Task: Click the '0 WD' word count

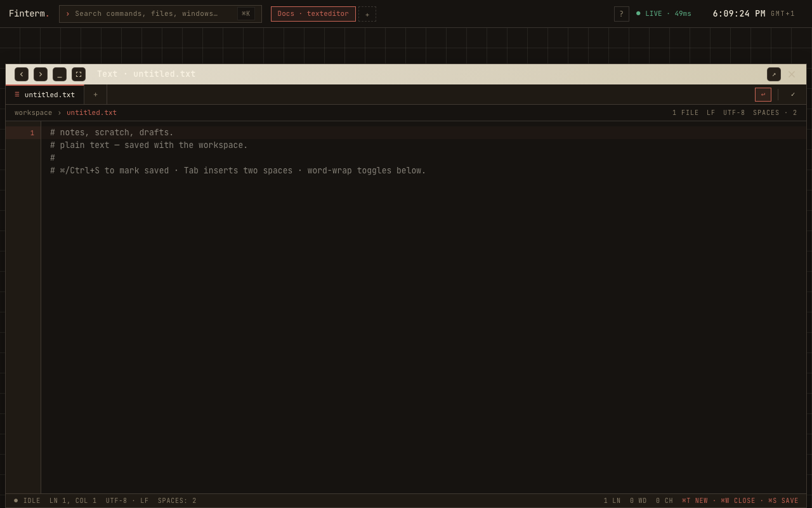Action: pyautogui.click(x=638, y=501)
